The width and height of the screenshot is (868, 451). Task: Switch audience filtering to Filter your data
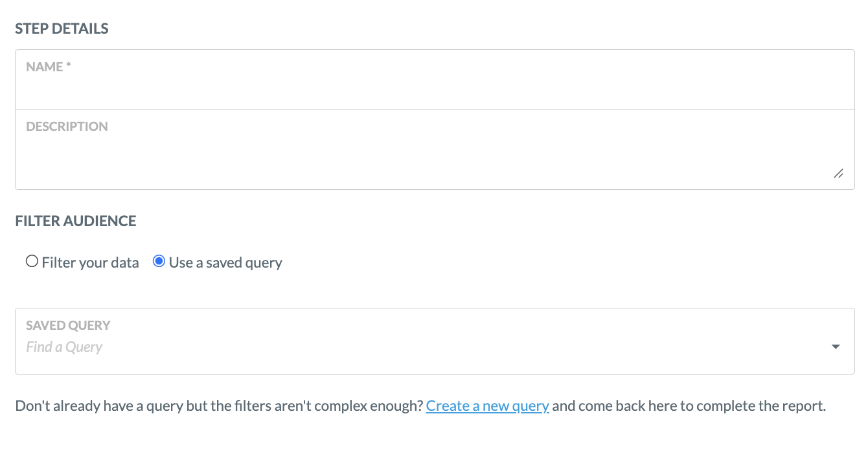pyautogui.click(x=32, y=260)
